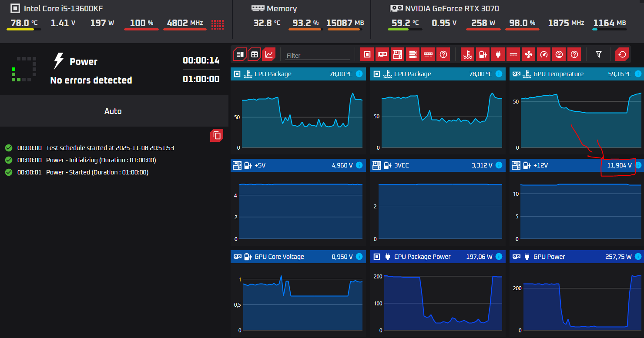Viewport: 644px width, 338px height.
Task: Click the 3VCC graph title
Action: (402, 165)
